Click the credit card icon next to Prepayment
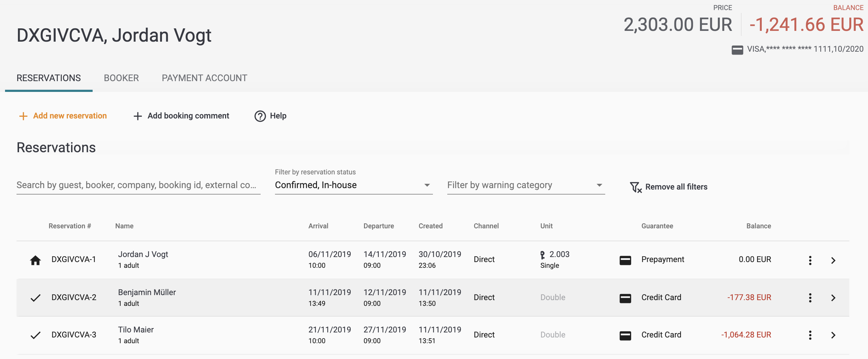 tap(625, 260)
